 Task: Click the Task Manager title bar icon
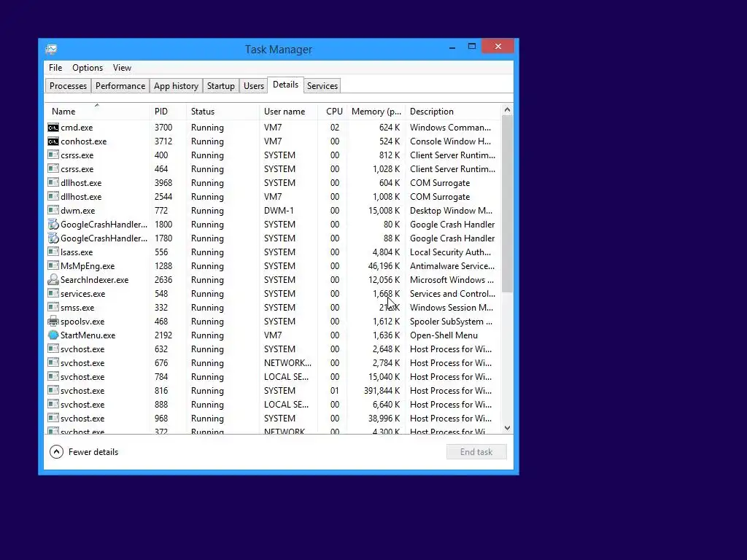tap(52, 49)
